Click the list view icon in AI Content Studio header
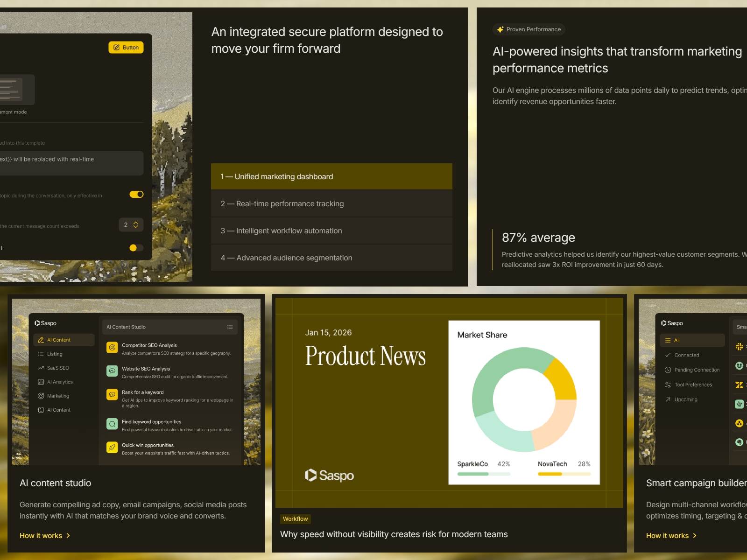 pos(230,327)
